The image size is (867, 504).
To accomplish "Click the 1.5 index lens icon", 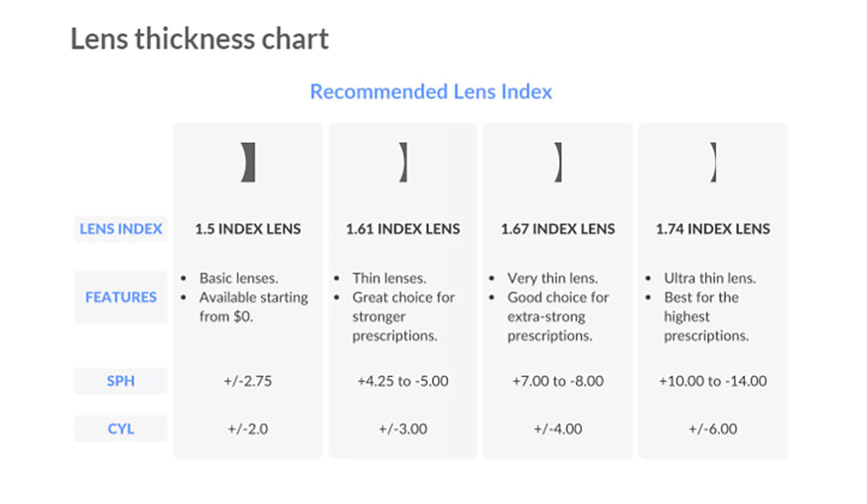I will 248,162.
